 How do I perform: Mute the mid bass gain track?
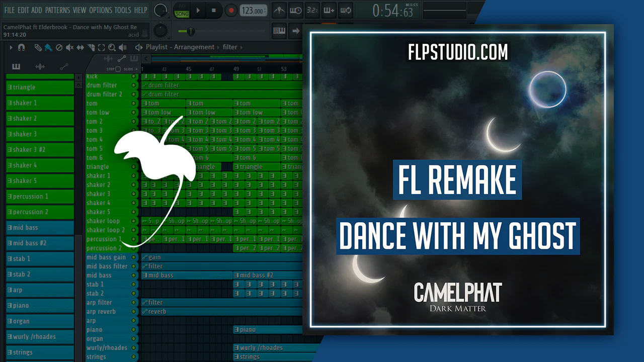coord(133,257)
